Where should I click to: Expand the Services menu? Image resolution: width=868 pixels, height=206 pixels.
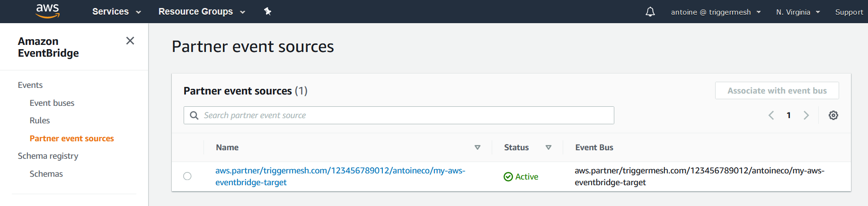[x=116, y=11]
